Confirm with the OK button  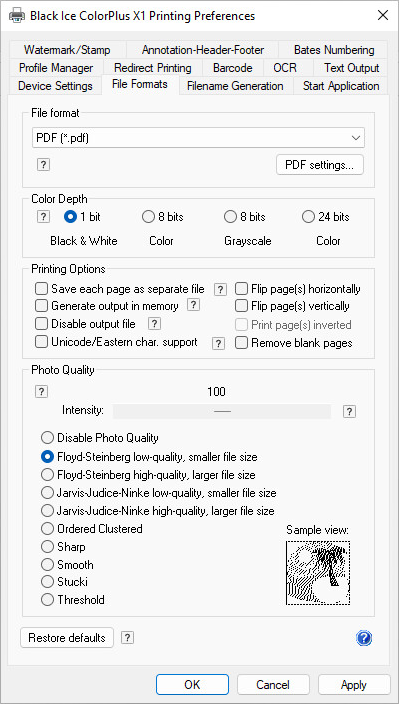(x=192, y=685)
